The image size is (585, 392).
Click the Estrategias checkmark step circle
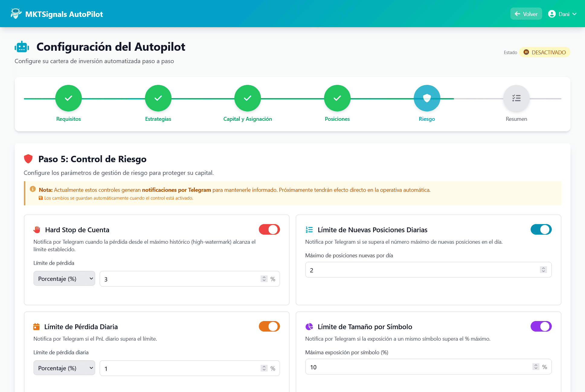158,98
